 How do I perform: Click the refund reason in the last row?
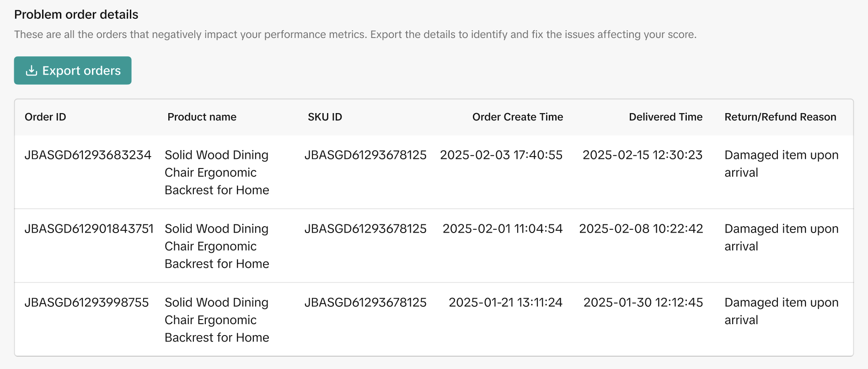tap(781, 311)
